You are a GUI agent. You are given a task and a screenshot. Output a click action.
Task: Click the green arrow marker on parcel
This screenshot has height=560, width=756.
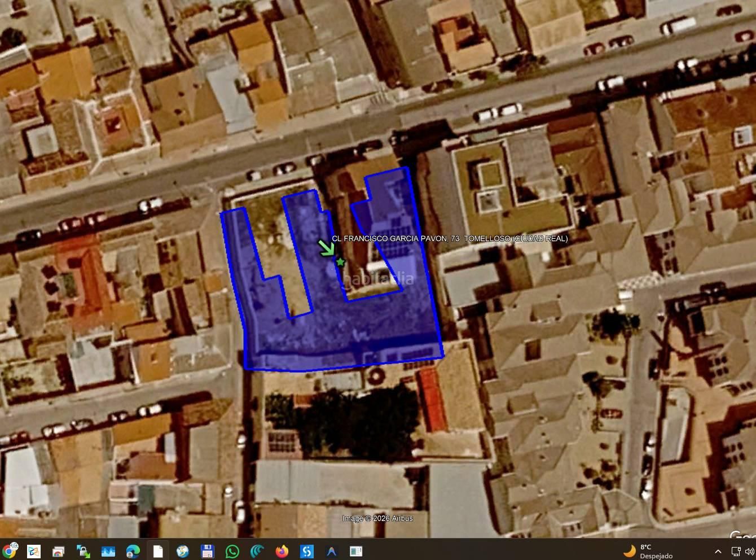point(326,248)
